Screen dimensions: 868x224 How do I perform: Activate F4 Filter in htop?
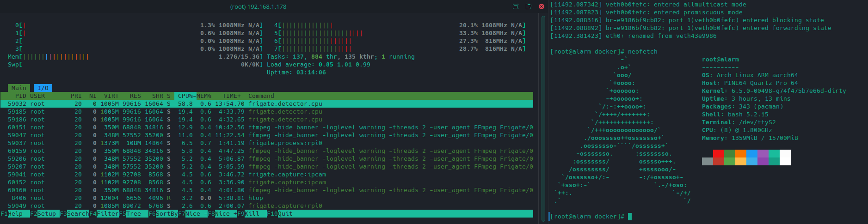point(104,213)
